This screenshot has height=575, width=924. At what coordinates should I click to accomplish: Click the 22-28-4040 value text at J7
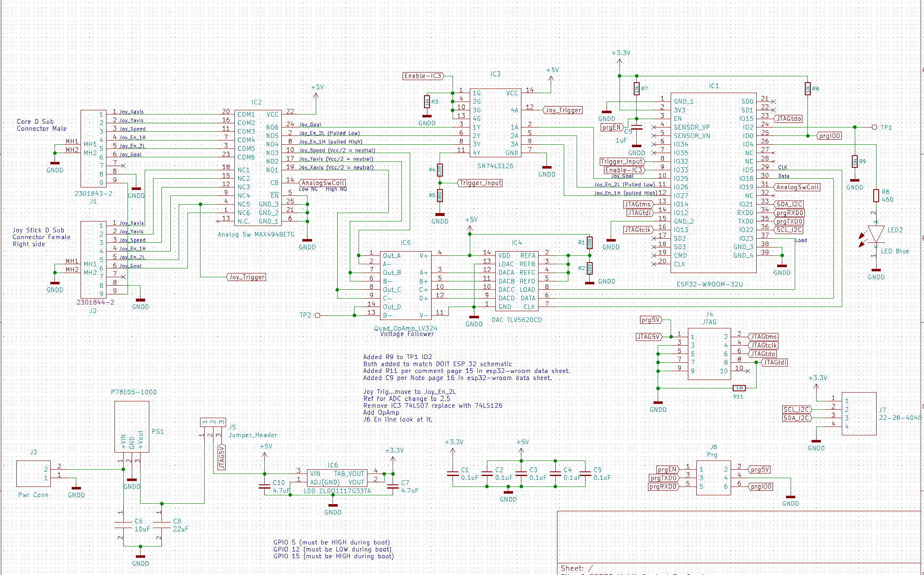(900, 418)
